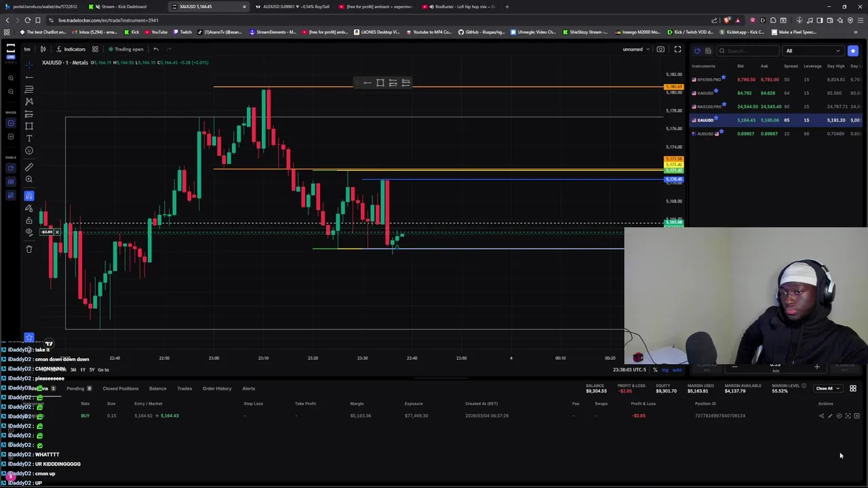Open positions table column settings icon
This screenshot has width=868, height=488.
coord(853,388)
